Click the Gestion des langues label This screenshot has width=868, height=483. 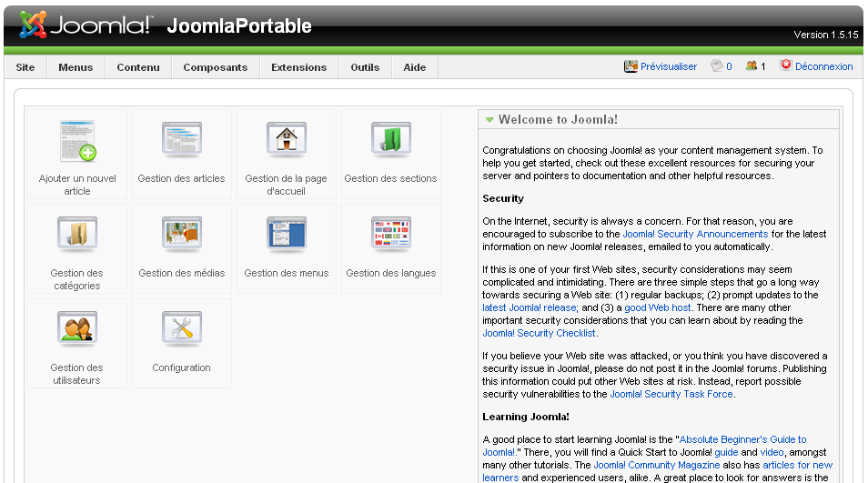(391, 273)
